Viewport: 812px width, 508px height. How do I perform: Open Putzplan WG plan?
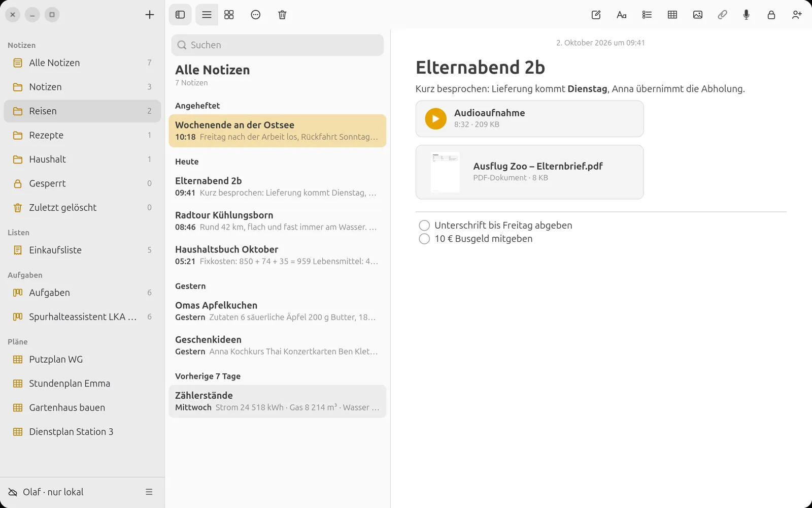pyautogui.click(x=82, y=359)
